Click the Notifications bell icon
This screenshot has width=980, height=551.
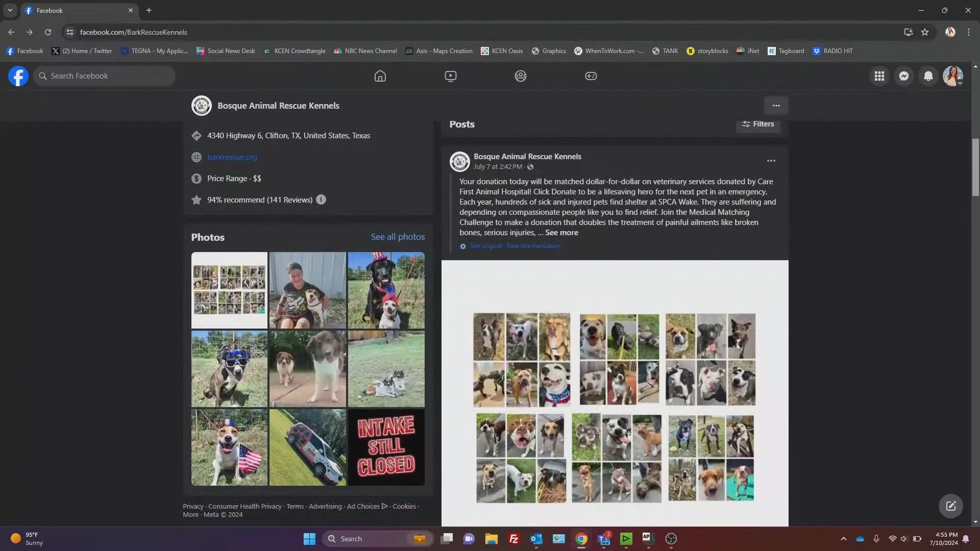[x=928, y=76]
